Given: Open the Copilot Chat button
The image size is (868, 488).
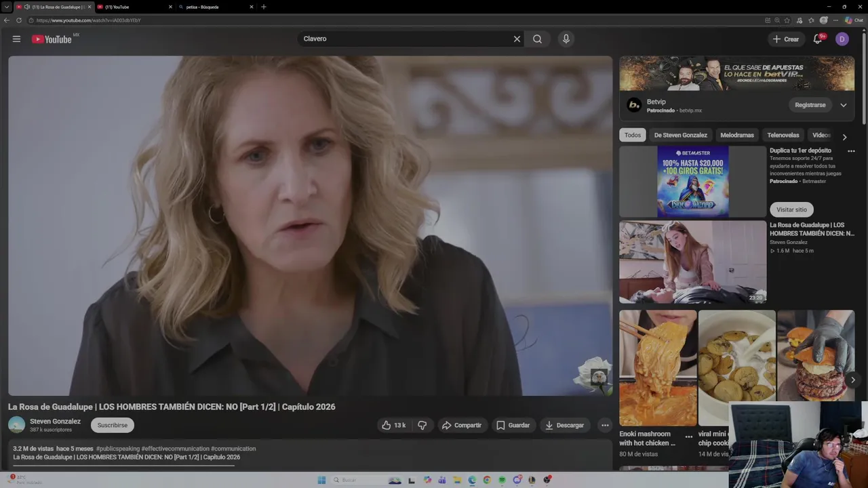Looking at the screenshot, I should (853, 20).
